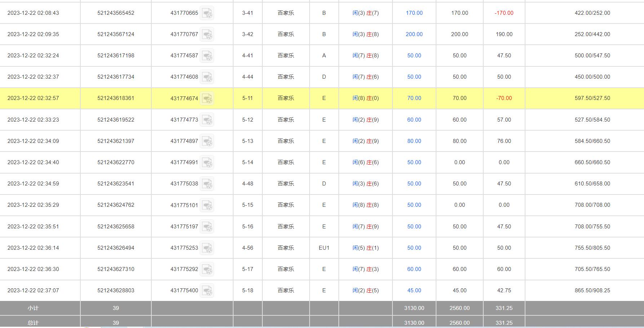Select timestamp 2023-12-22 02:37:07
This screenshot has height=328, width=644.
pos(33,290)
